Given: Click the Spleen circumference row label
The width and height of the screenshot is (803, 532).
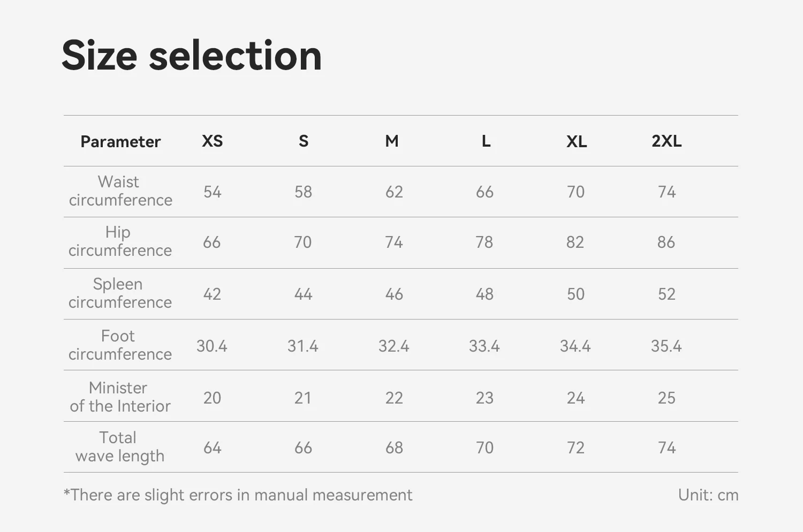Looking at the screenshot, I should click(x=120, y=293).
